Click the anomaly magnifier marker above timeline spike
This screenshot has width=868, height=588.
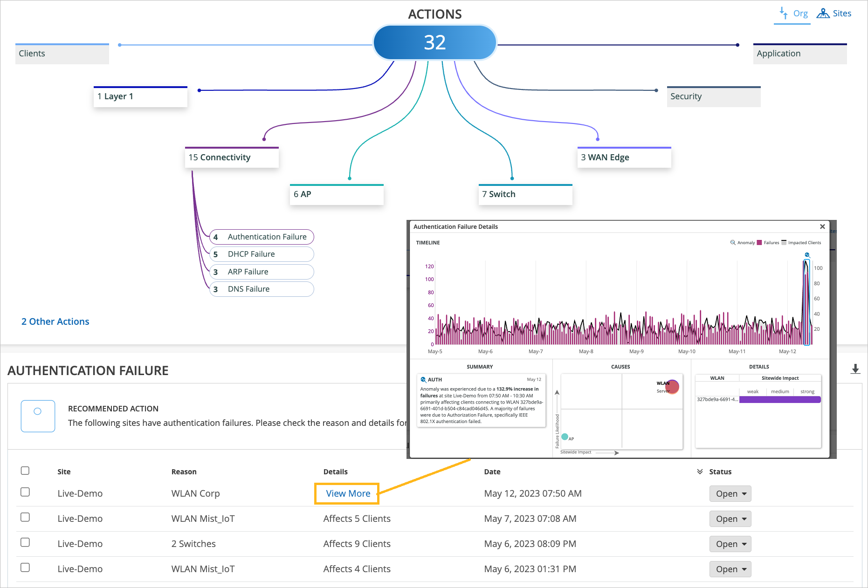tap(807, 255)
